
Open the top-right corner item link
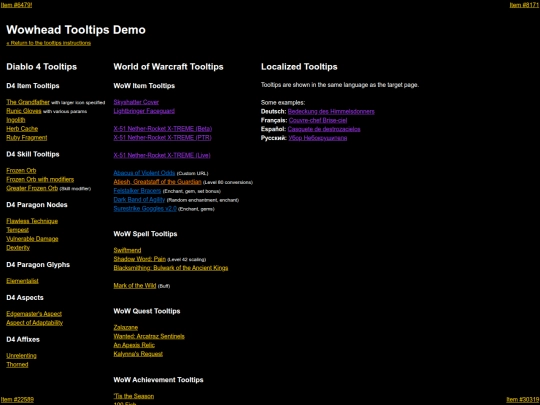pos(525,5)
